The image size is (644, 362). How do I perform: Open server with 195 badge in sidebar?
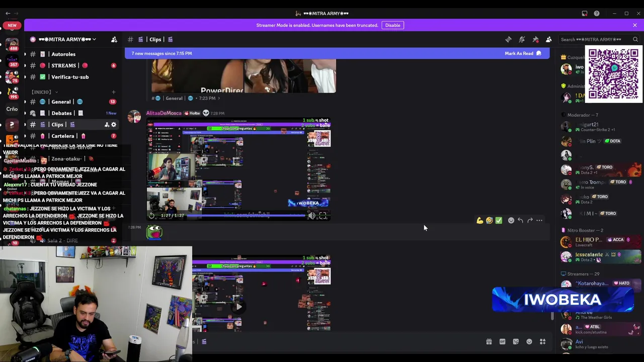pyautogui.click(x=12, y=93)
